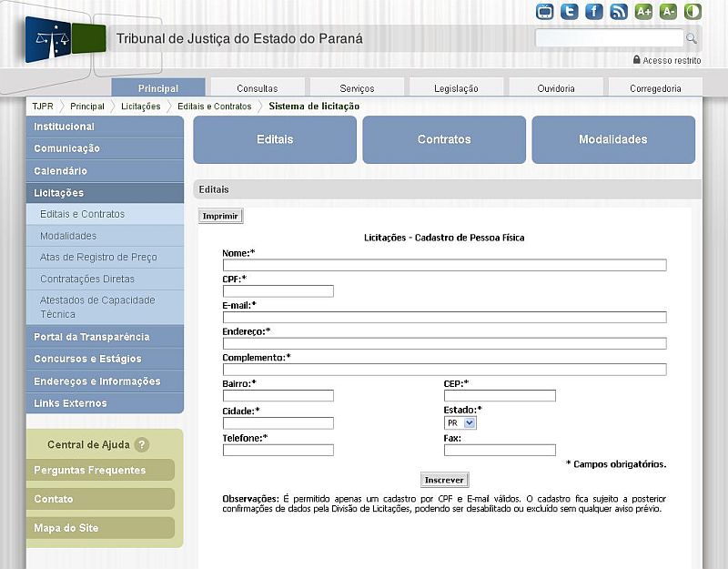Screen dimensions: 728x569
Task: Open the Ouvidoria menu
Action: pos(556,87)
